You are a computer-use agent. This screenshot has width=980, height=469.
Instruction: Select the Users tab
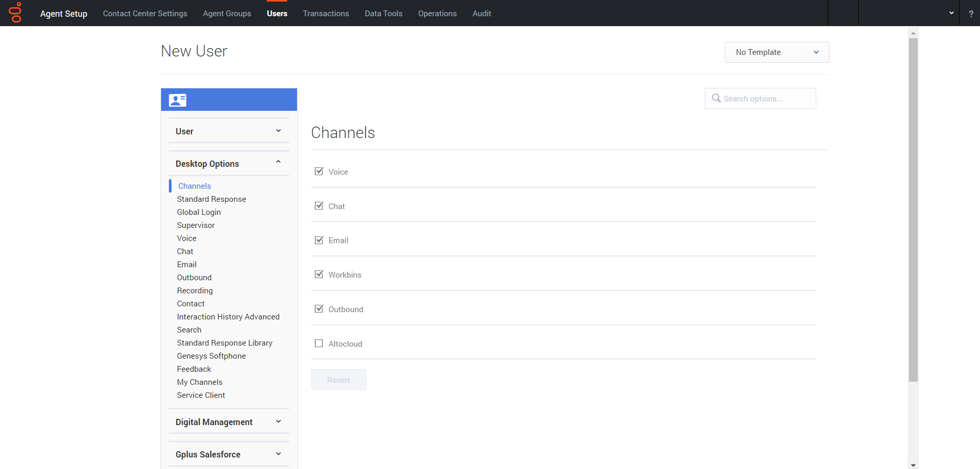[x=277, y=14]
